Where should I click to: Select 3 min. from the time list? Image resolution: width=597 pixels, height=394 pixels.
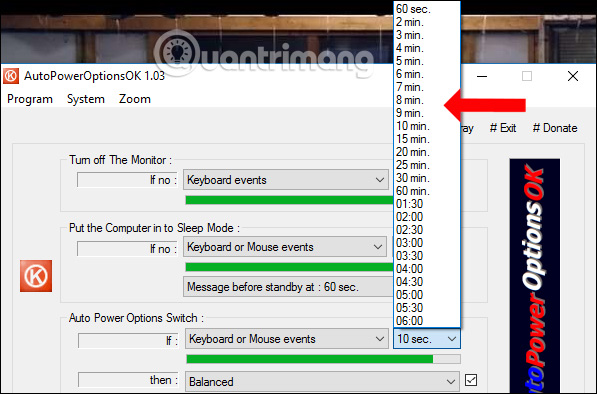click(x=427, y=35)
